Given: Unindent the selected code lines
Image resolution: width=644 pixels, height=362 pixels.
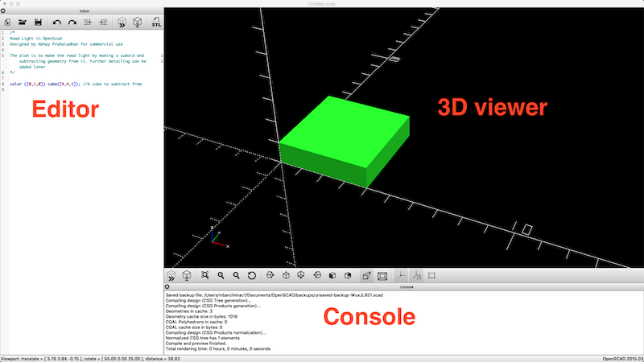Looking at the screenshot, I should (x=88, y=23).
